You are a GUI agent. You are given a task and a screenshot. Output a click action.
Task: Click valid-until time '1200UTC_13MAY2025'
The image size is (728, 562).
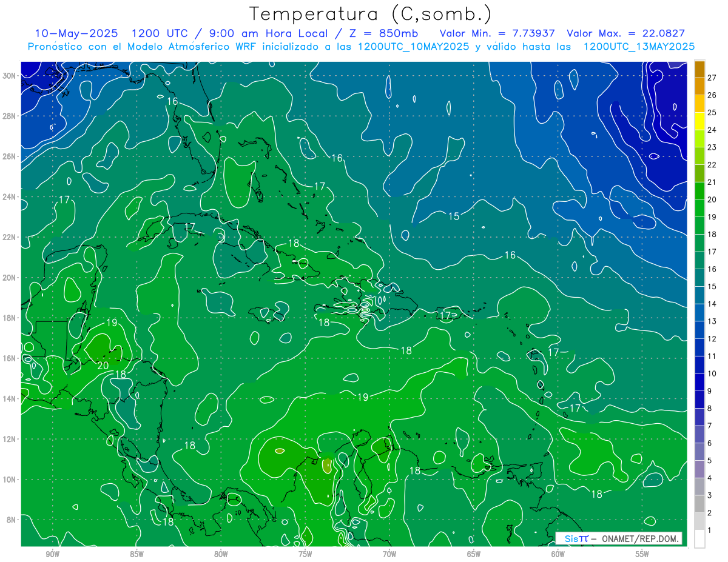click(x=639, y=47)
